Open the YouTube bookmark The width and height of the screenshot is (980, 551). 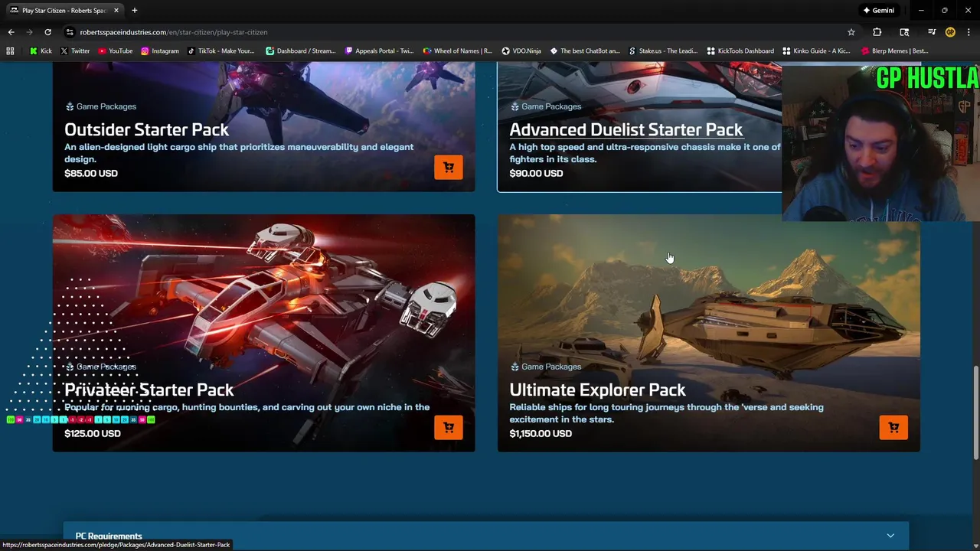[x=115, y=51]
